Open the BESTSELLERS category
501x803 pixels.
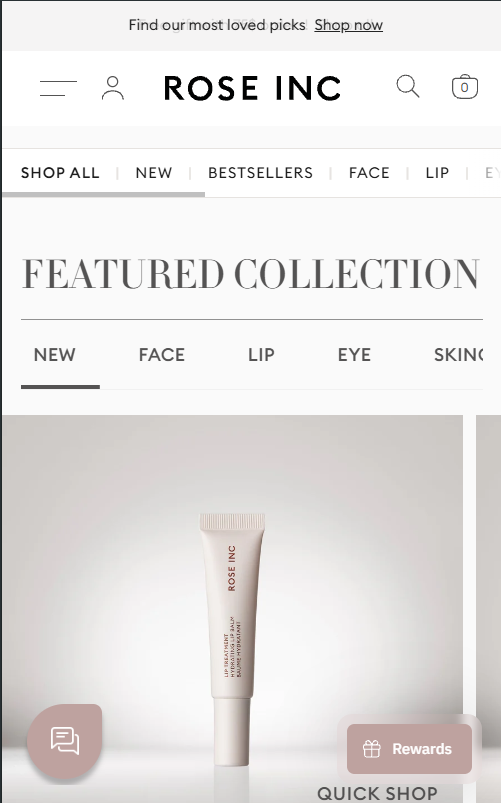point(260,173)
